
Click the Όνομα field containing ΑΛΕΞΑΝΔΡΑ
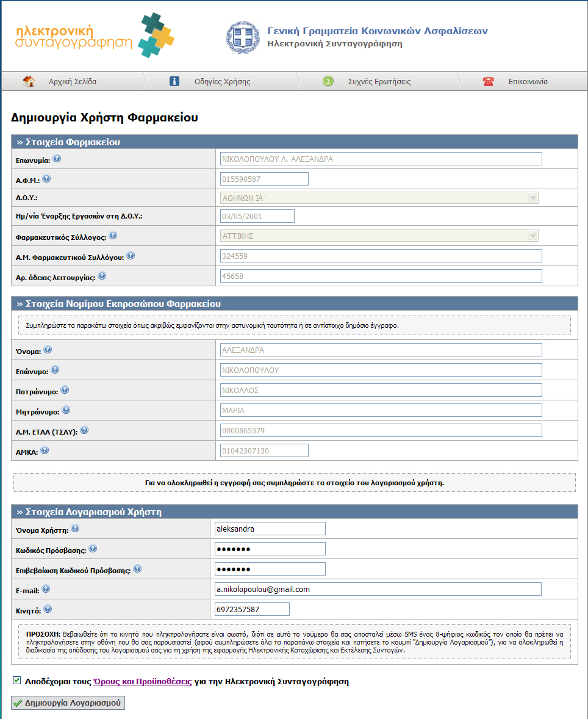[x=381, y=350]
